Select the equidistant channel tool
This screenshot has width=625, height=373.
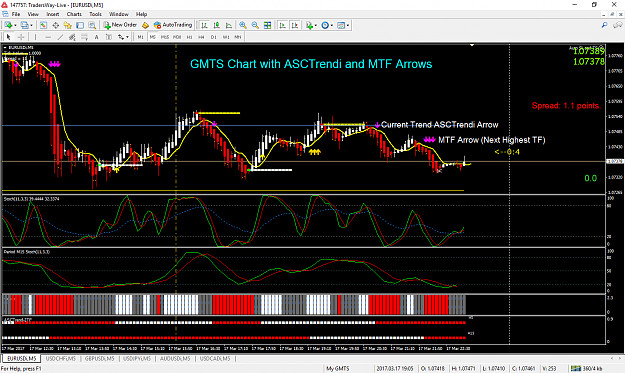72,37
